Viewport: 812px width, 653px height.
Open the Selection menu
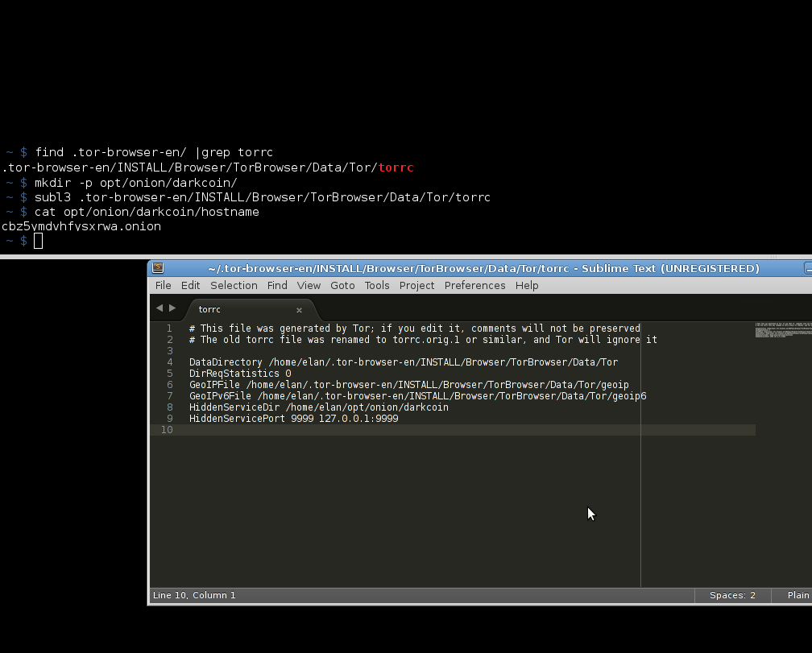pos(234,285)
